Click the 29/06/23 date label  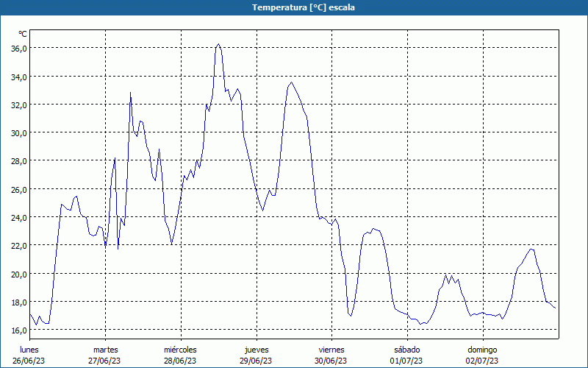point(256,361)
